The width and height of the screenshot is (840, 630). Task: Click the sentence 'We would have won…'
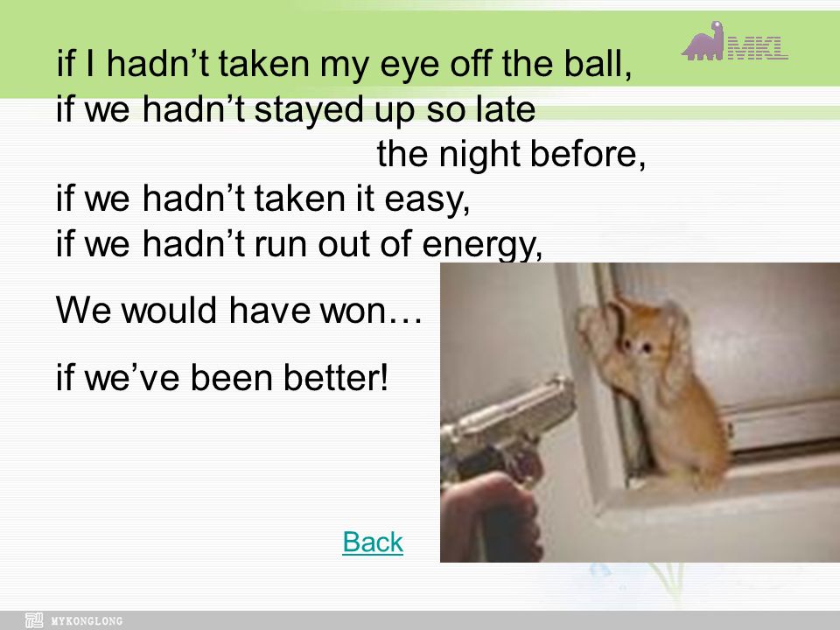click(x=239, y=310)
